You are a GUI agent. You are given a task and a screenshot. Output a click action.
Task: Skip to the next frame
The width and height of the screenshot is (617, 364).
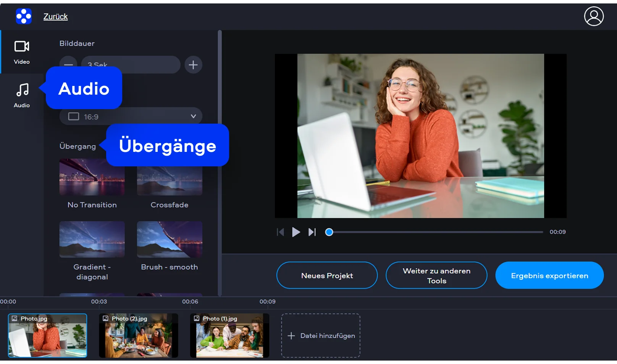coord(312,232)
